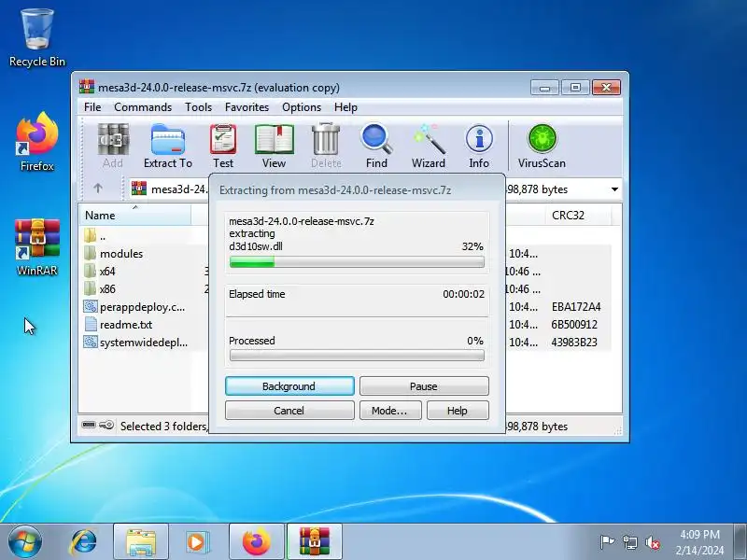Click the Recycle Bin desktop icon
The image size is (747, 560).
coord(37,38)
